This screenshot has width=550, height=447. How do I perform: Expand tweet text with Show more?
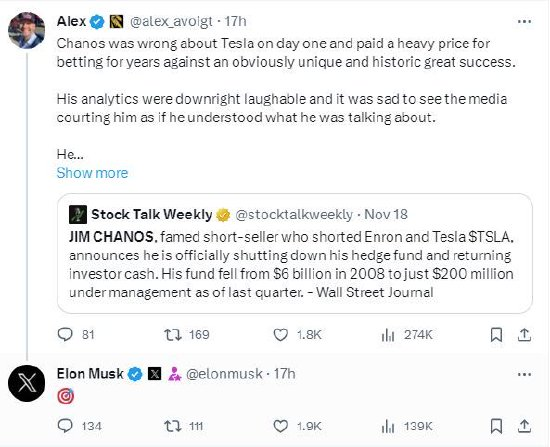(x=92, y=173)
